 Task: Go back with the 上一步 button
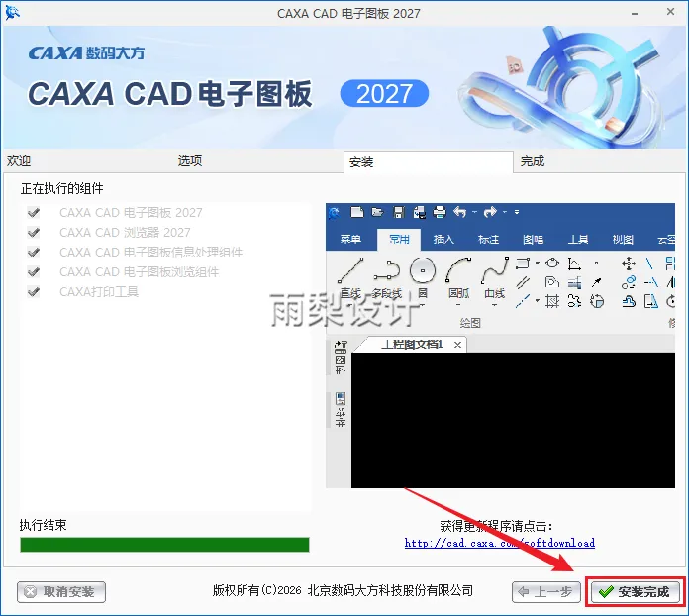tap(546, 592)
